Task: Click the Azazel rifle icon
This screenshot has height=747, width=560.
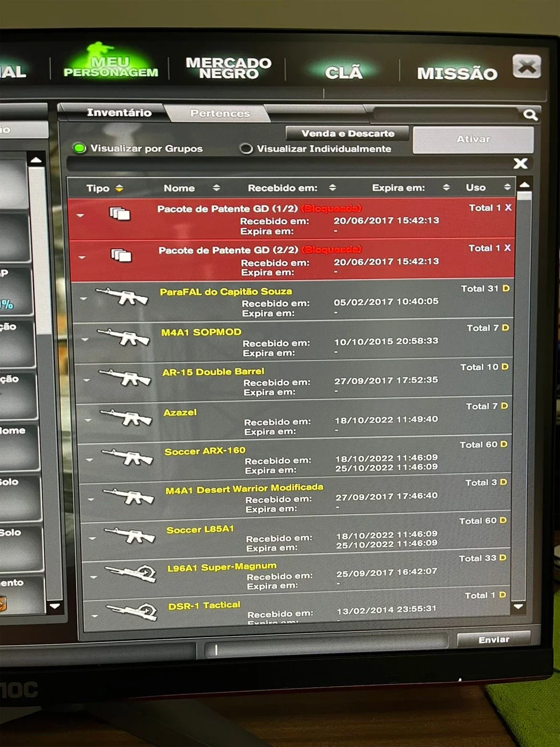Action: (126, 417)
